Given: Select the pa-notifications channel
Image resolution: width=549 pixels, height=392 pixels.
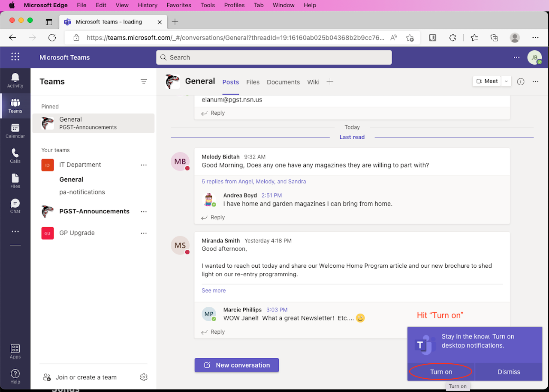Looking at the screenshot, I should 82,192.
